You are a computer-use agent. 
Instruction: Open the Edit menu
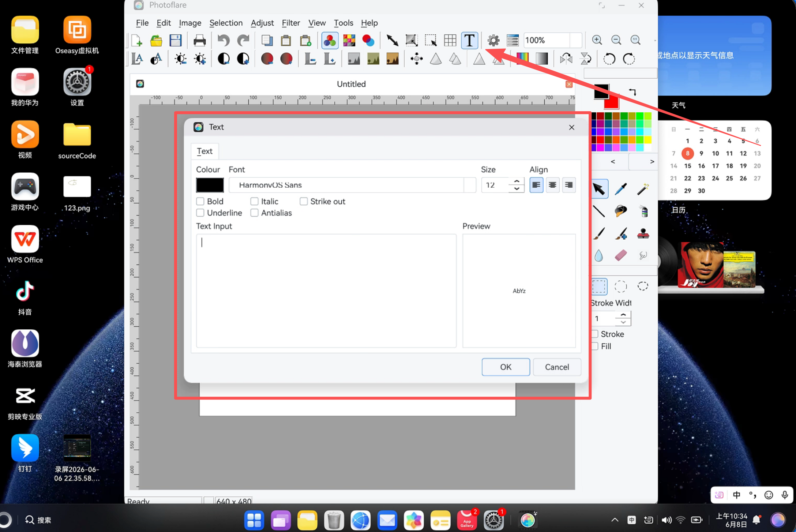coord(164,23)
